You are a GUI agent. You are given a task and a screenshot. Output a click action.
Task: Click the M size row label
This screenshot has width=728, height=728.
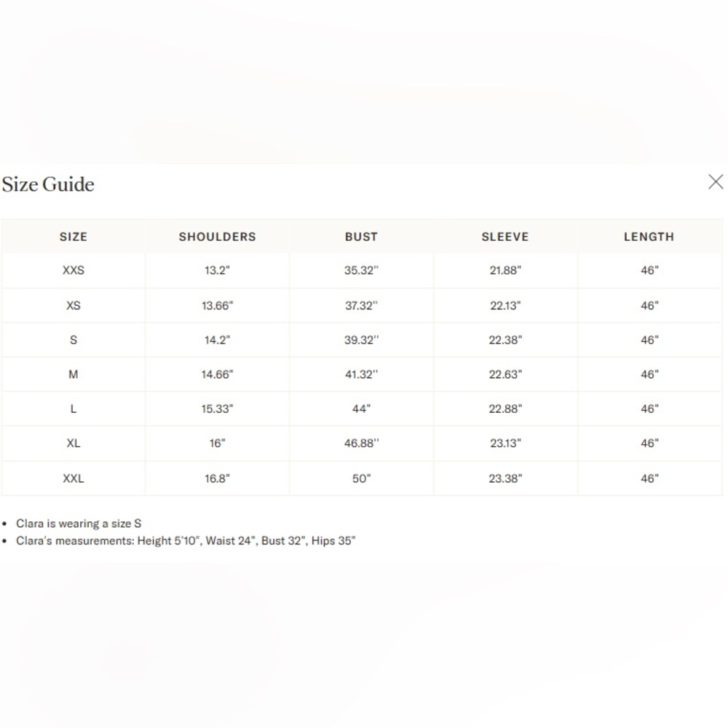pyautogui.click(x=74, y=374)
